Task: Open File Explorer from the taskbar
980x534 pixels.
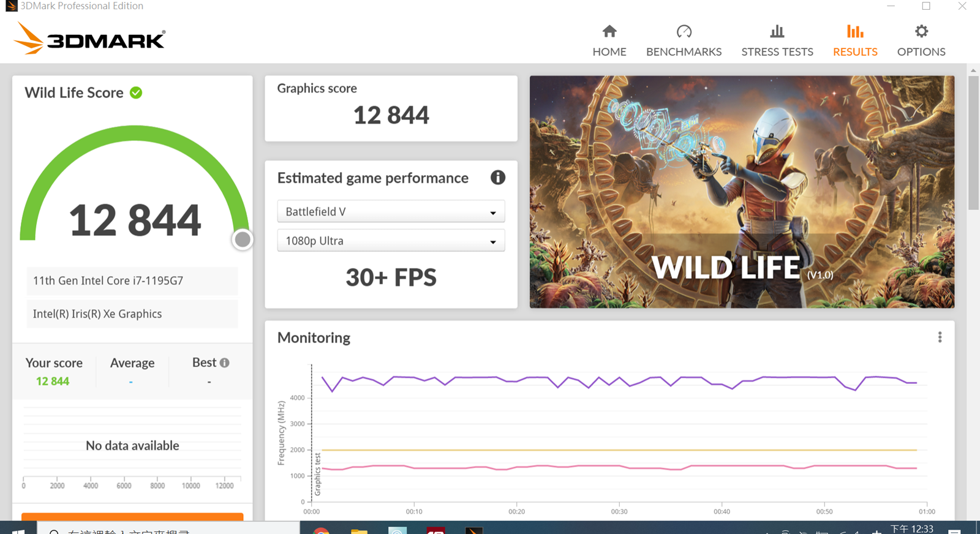Action: [x=359, y=530]
